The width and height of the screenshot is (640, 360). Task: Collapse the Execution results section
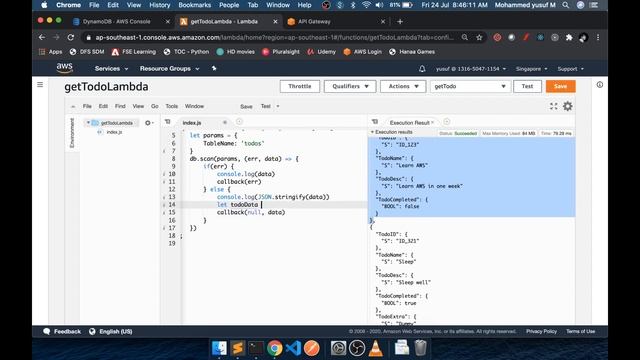click(x=372, y=132)
